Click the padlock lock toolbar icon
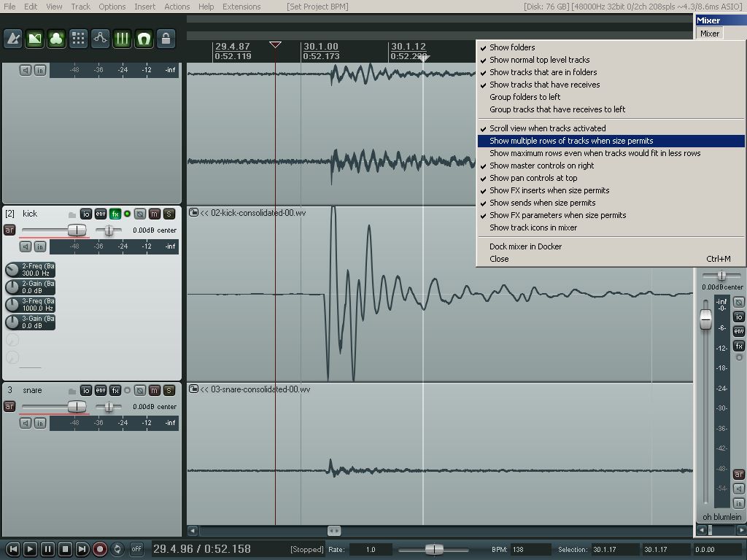The width and height of the screenshot is (747, 560). tap(166, 39)
